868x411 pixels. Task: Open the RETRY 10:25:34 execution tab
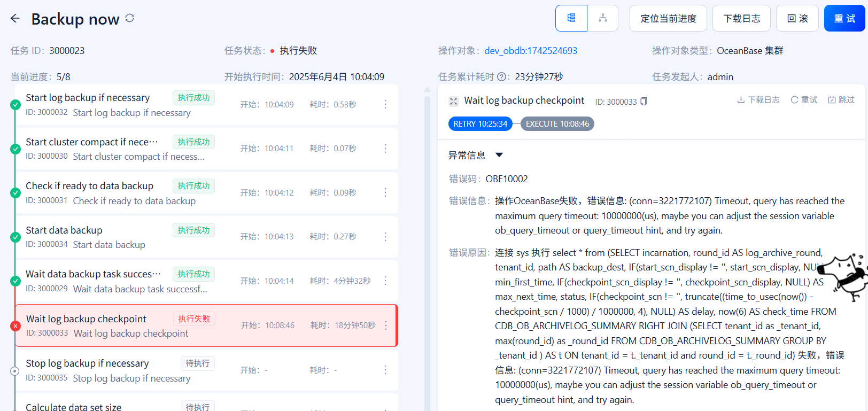click(480, 124)
